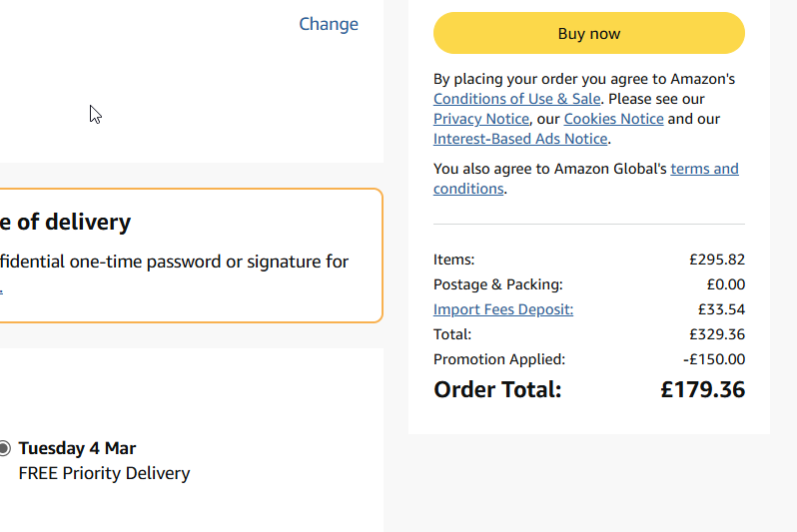Open Amazon Global's terms and conditions link
The image size is (797, 532).
click(704, 169)
